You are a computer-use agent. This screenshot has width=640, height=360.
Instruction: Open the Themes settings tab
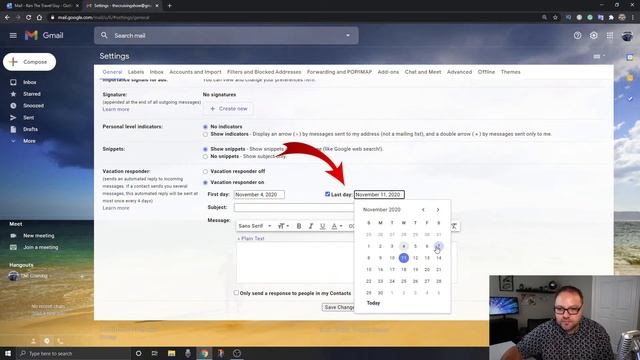[511, 72]
